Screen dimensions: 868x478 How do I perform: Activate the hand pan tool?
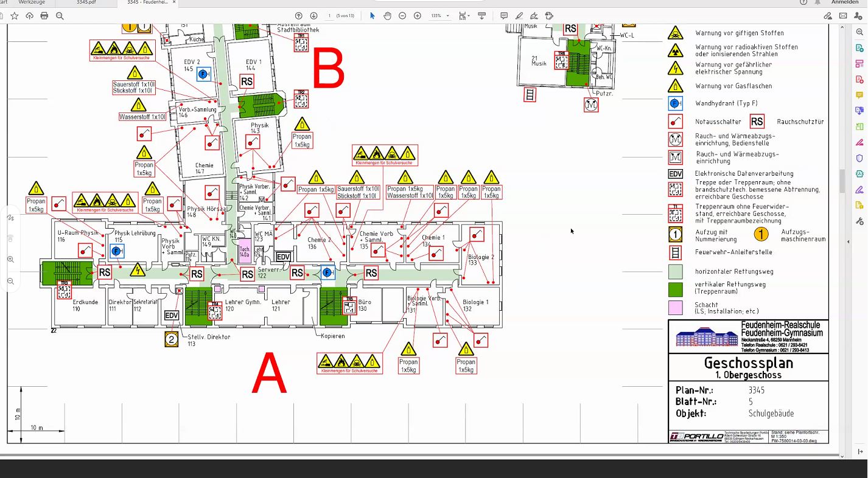coord(387,16)
